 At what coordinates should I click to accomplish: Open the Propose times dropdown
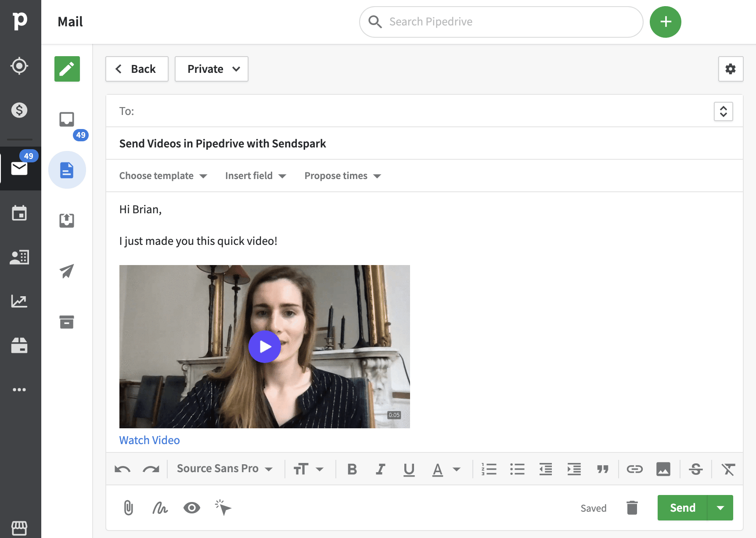343,176
